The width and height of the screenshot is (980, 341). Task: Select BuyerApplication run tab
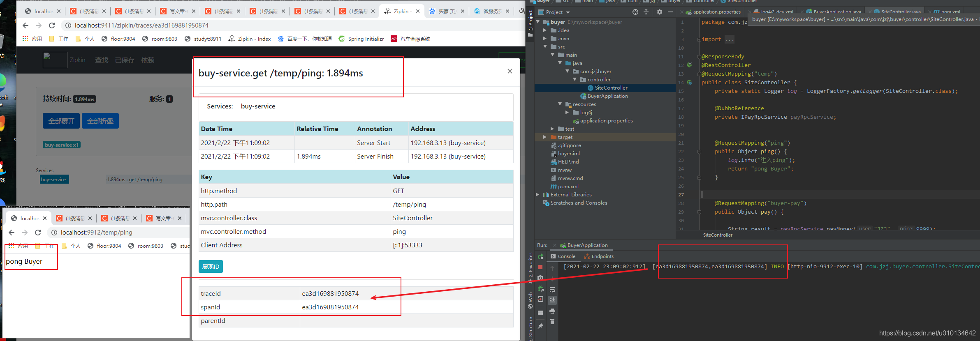pos(584,245)
